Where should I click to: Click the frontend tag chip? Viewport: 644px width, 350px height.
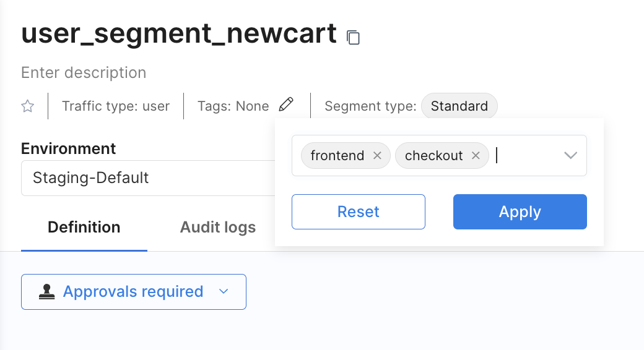[x=337, y=156]
